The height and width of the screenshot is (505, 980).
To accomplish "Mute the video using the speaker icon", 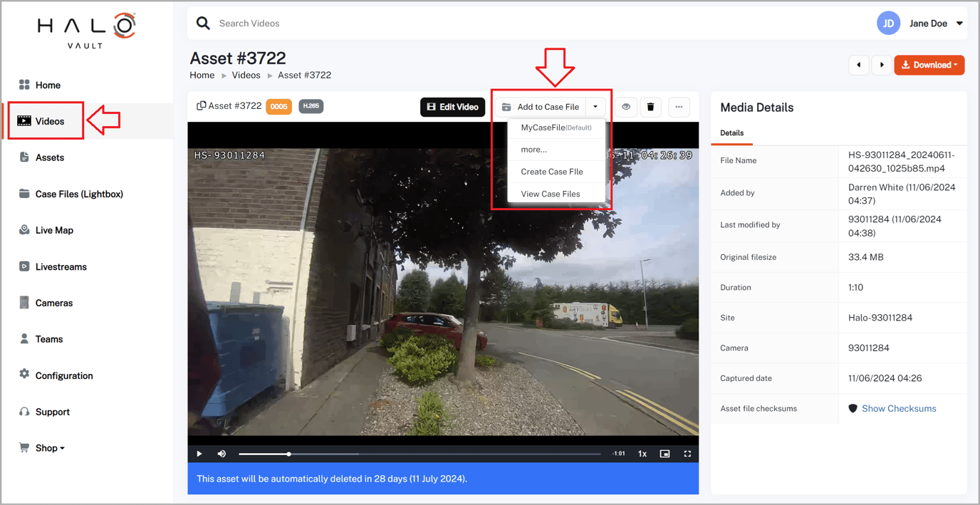I will pyautogui.click(x=221, y=454).
